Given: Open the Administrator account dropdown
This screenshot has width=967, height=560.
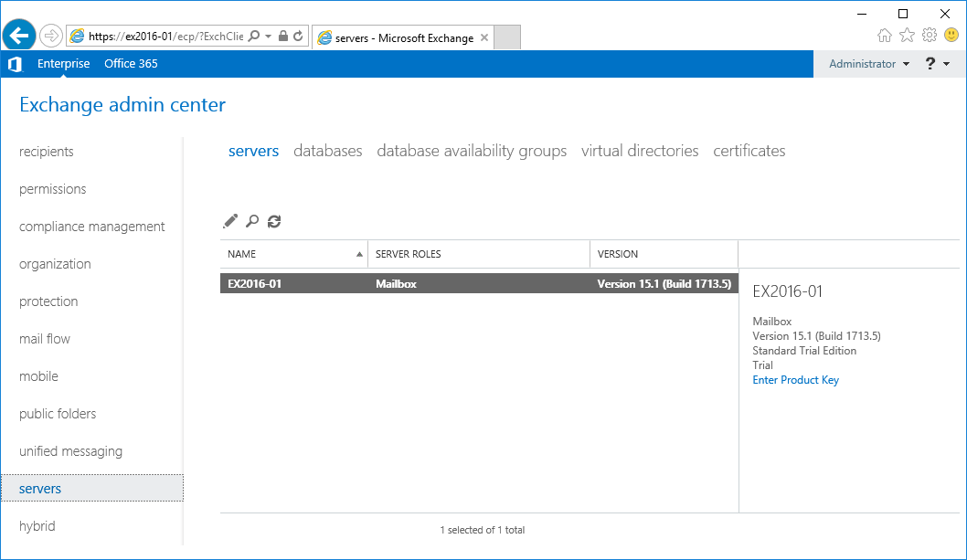Looking at the screenshot, I should (869, 64).
